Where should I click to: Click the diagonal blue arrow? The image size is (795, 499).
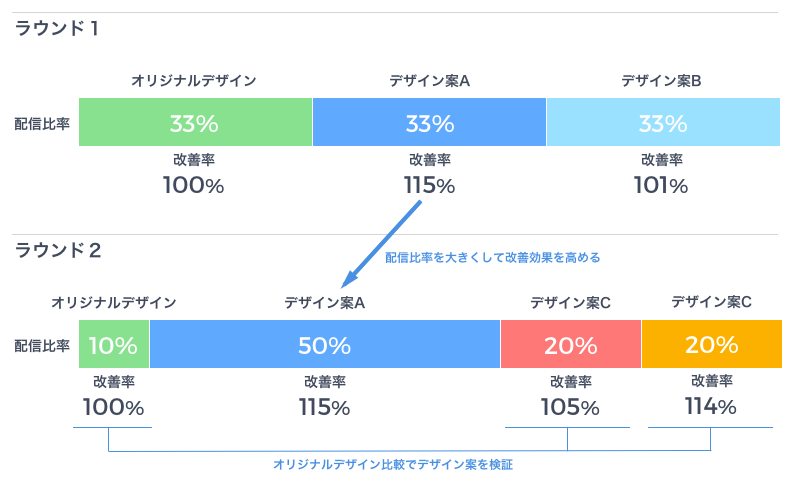(x=381, y=244)
